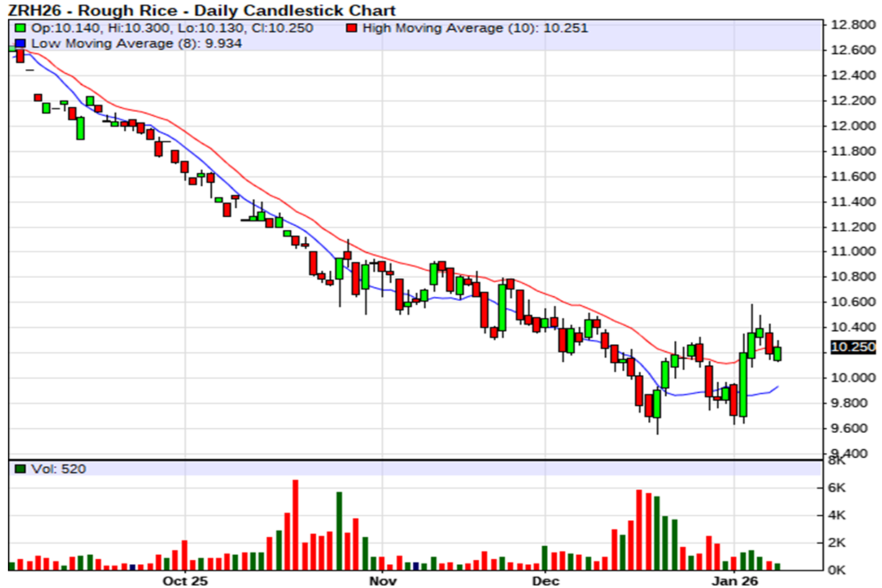The width and height of the screenshot is (882, 588).
Task: Click the 9.400 price axis label
Action: click(x=853, y=453)
